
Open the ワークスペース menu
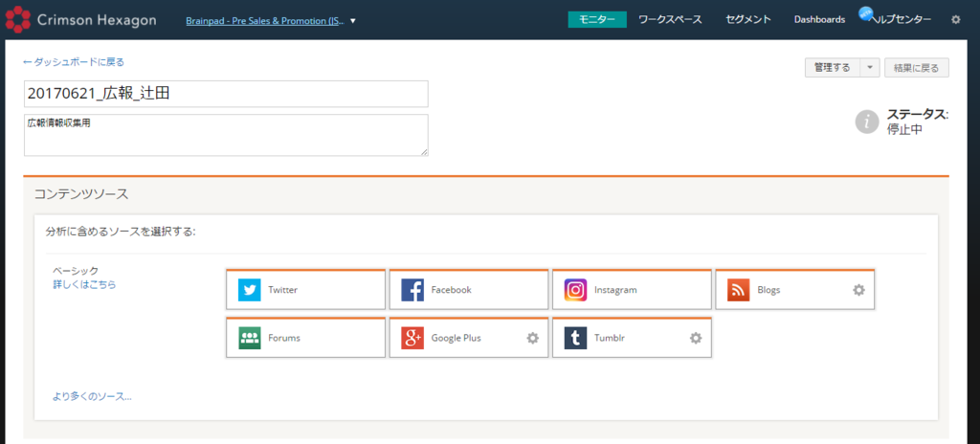click(670, 20)
